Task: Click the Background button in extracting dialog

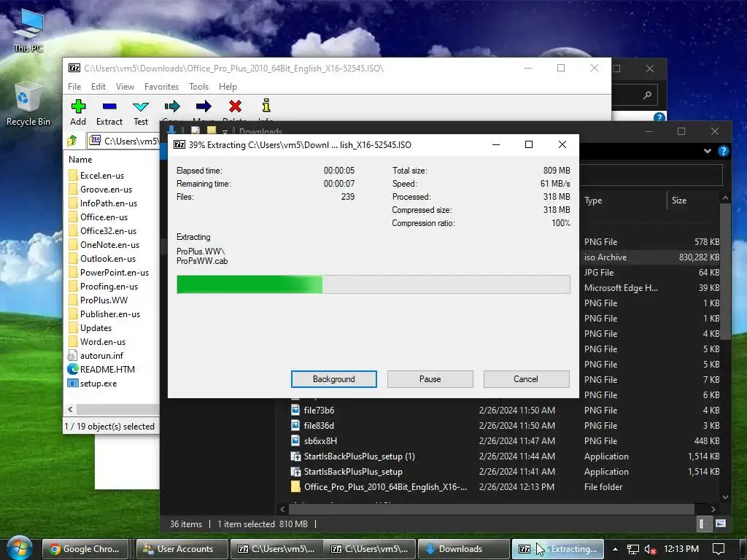Action: [x=334, y=379]
